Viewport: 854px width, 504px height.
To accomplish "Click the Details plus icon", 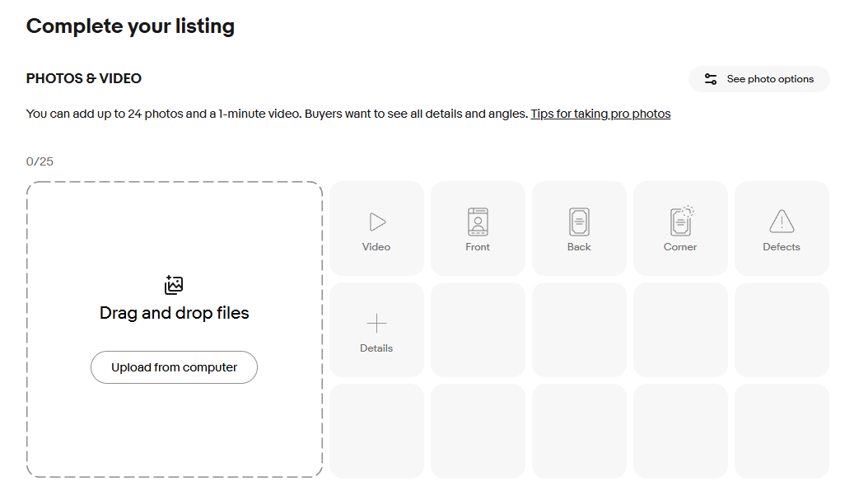I will (x=376, y=323).
